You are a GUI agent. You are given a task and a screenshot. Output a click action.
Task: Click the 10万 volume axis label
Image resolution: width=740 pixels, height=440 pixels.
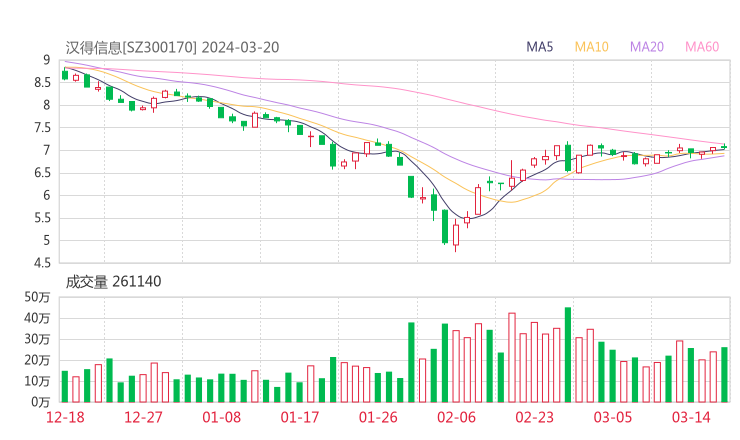click(x=37, y=381)
